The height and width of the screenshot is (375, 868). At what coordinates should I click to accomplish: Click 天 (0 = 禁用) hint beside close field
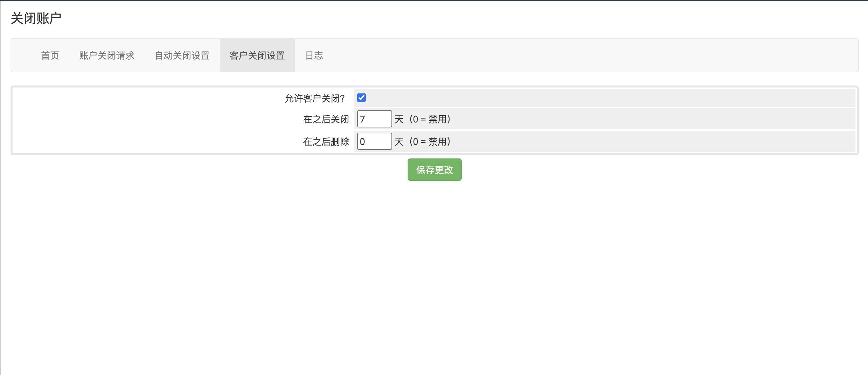coord(422,119)
